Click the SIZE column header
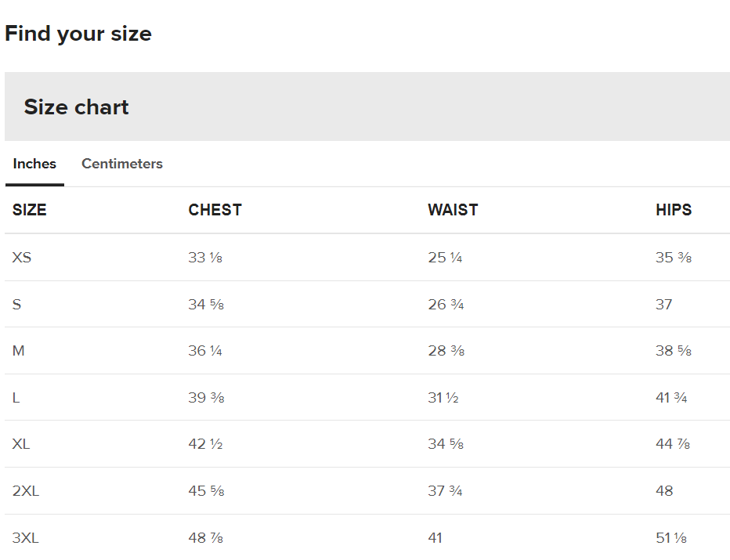The height and width of the screenshot is (560, 730). click(x=29, y=210)
